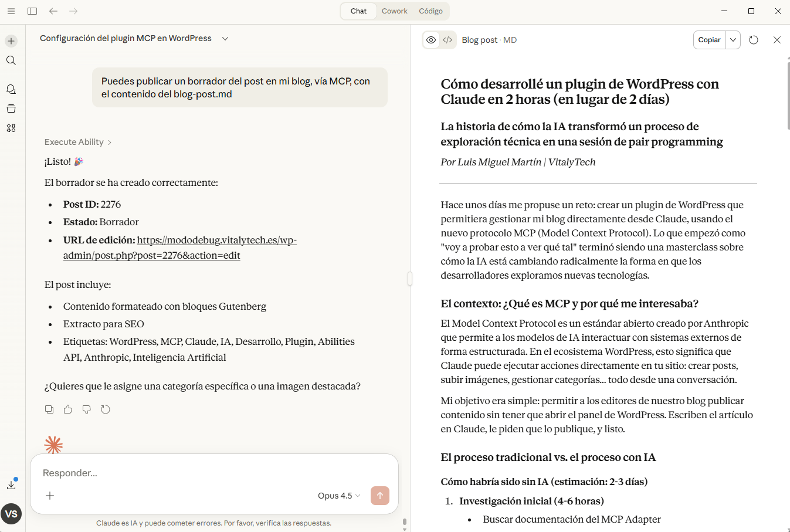Open search in left sidebar
790x532 pixels.
[x=11, y=60]
